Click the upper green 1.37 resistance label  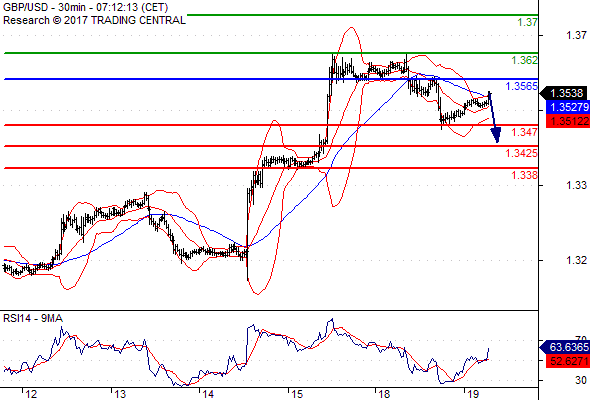tap(528, 22)
